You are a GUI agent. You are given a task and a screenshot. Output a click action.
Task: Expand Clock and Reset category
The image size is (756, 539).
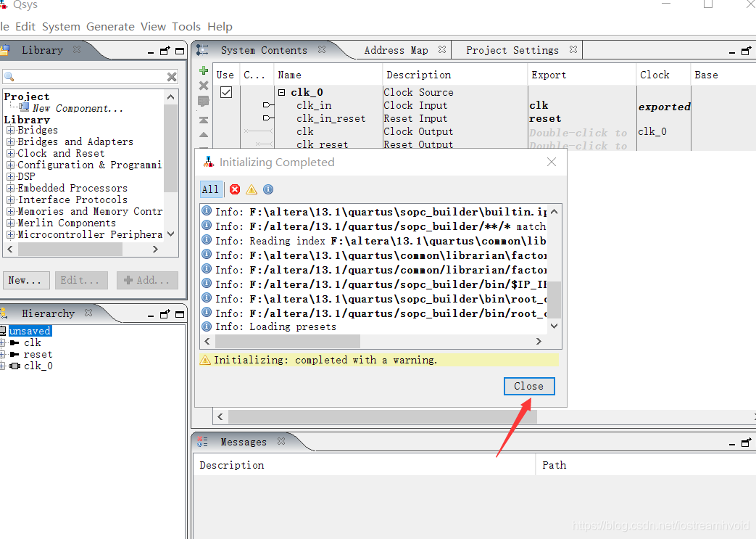click(x=11, y=154)
